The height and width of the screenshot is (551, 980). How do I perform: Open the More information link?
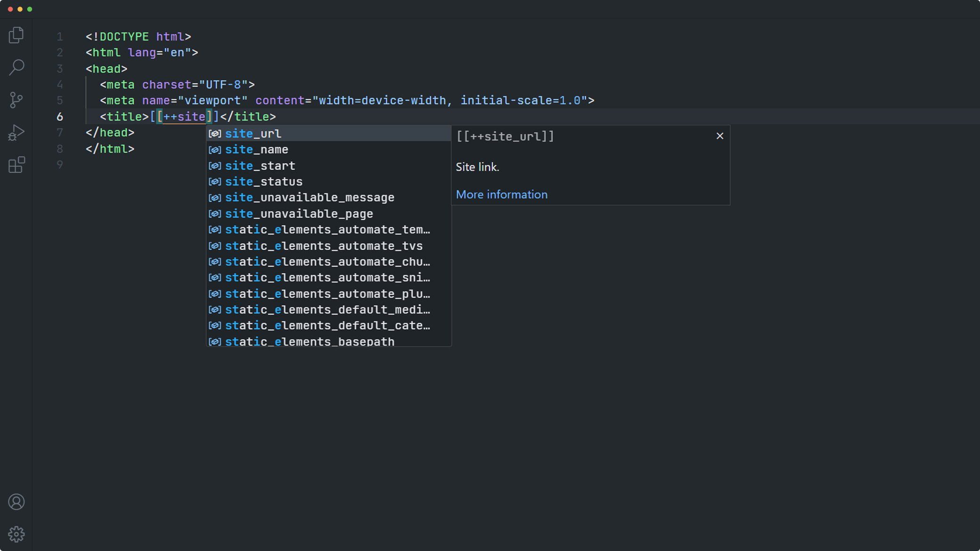coord(501,194)
